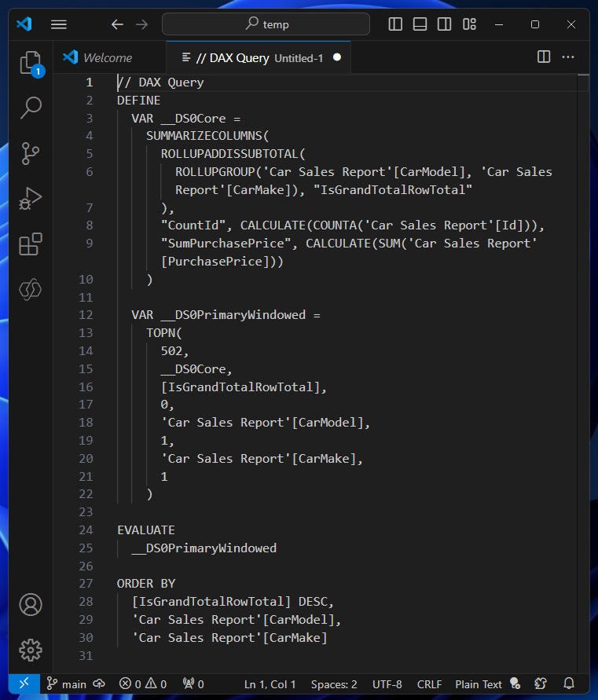Click __DS0PrimaryWindowed on line 25
This screenshot has height=700, width=598.
[204, 548]
